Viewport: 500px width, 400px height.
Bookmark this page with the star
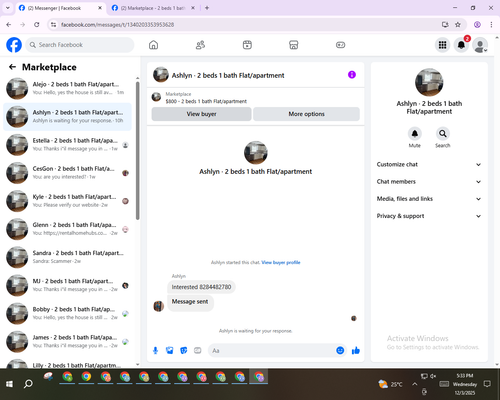pyautogui.click(x=458, y=25)
